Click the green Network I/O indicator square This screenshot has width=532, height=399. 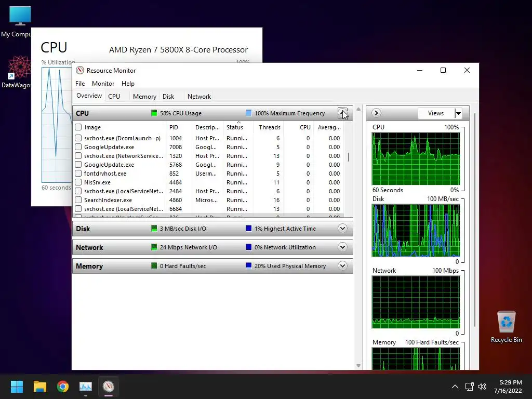(154, 247)
